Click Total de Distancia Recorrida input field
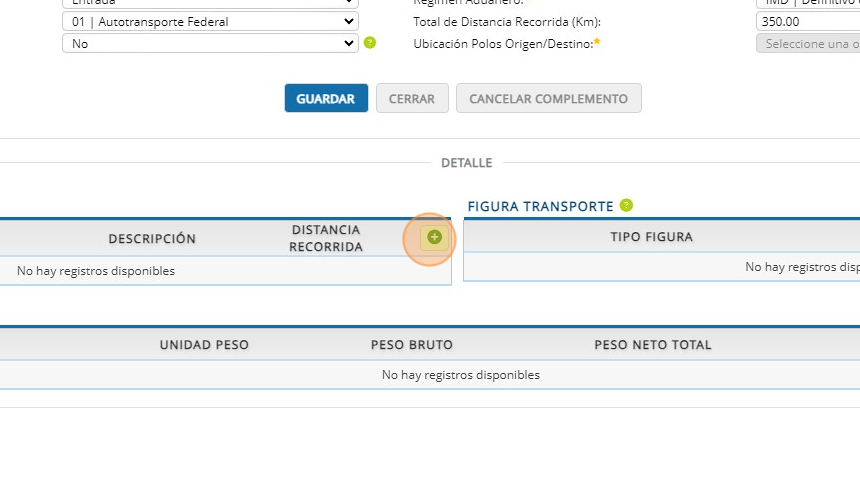The height and width of the screenshot is (481, 860). [x=807, y=21]
